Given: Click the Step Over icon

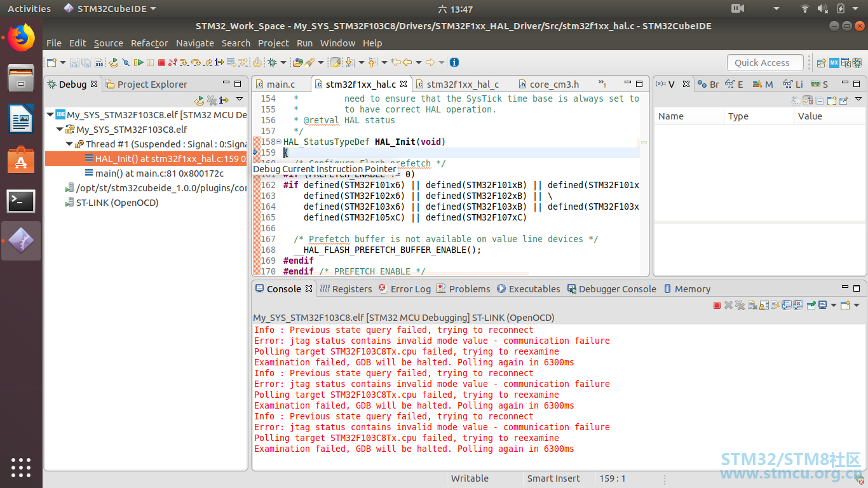Looking at the screenshot, I should [x=196, y=62].
